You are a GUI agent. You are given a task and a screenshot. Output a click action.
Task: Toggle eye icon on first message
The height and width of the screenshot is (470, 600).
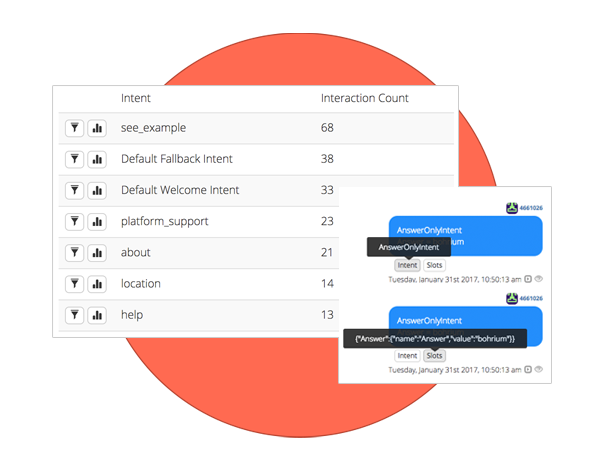point(538,279)
